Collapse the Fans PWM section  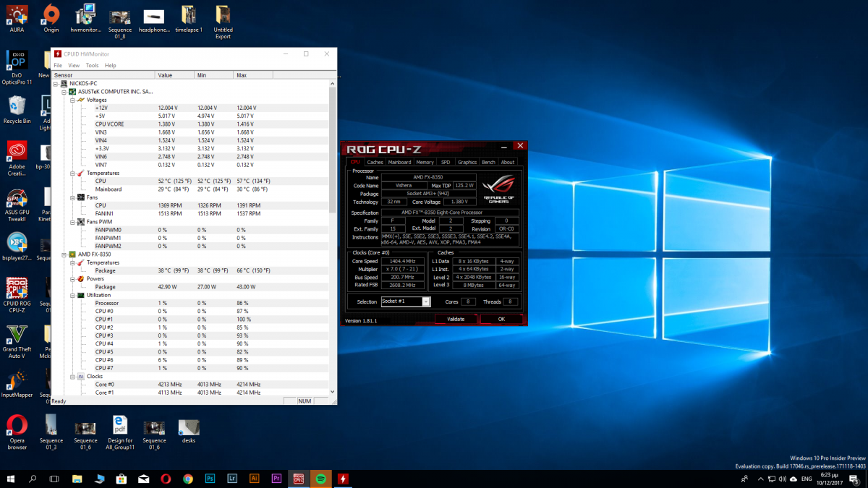point(72,221)
